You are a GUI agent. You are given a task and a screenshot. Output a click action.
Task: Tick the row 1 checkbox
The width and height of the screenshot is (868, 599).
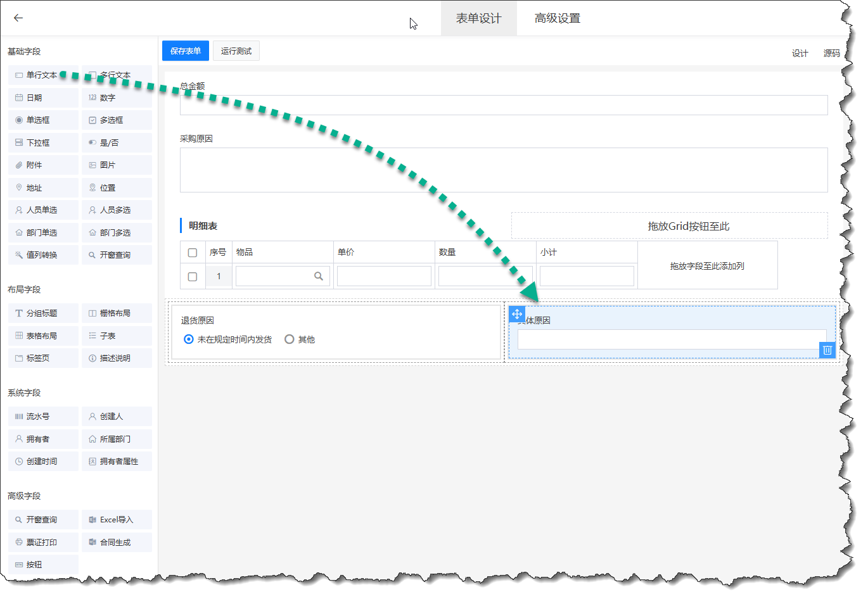point(193,277)
